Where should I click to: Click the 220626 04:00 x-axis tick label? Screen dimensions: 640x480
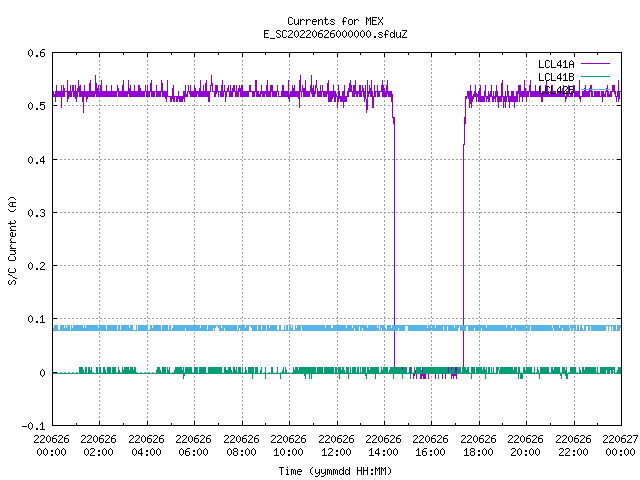146,446
